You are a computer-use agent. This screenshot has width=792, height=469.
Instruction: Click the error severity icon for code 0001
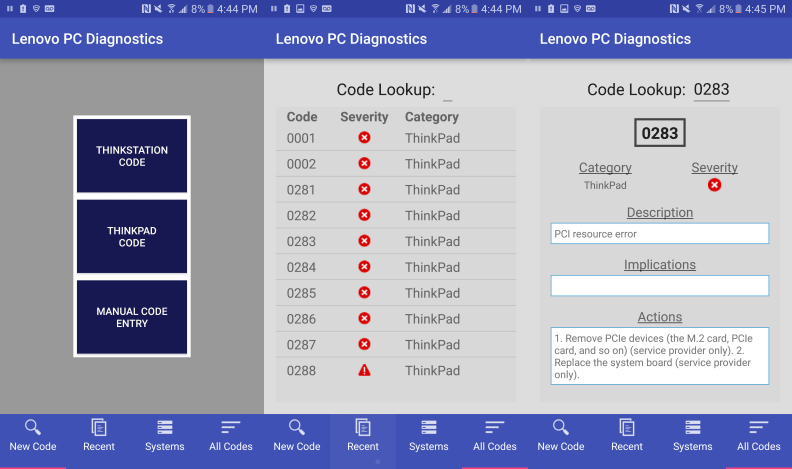(364, 137)
